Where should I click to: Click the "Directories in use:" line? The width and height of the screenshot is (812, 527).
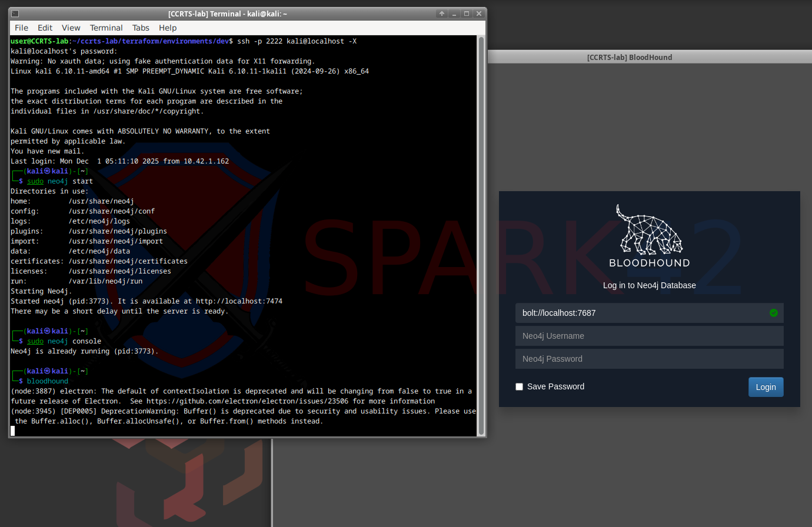click(x=49, y=191)
